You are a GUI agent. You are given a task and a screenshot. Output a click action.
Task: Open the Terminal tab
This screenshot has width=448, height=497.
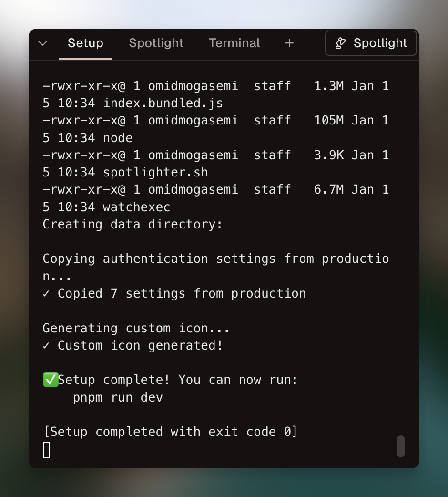point(234,43)
